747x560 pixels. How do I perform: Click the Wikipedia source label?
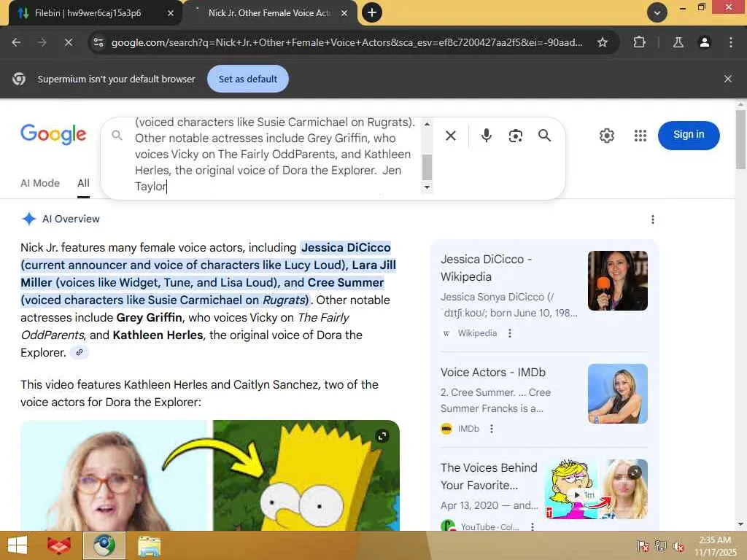pos(477,332)
